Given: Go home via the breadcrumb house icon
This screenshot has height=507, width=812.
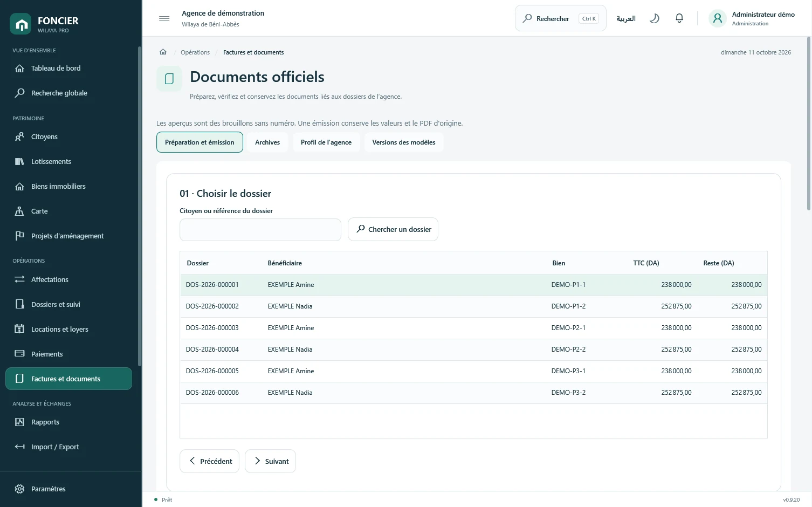Looking at the screenshot, I should (163, 52).
